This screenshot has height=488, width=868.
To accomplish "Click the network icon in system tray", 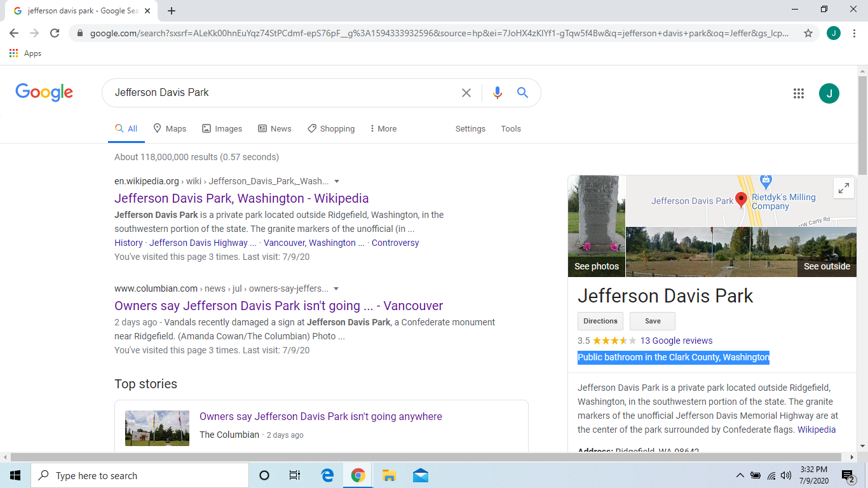I will click(771, 475).
